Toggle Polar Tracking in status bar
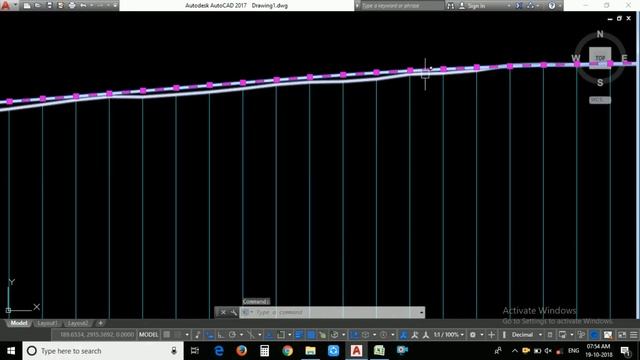 (232, 335)
